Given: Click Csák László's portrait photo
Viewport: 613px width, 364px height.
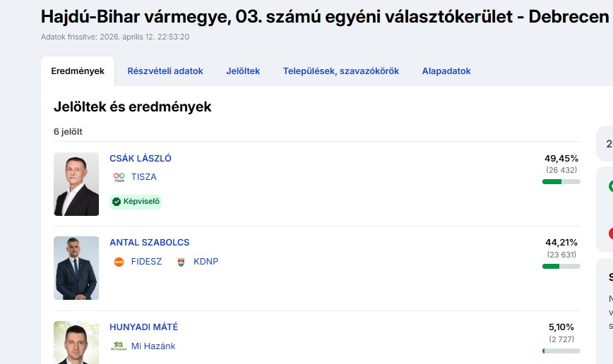Looking at the screenshot, I should (x=76, y=184).
